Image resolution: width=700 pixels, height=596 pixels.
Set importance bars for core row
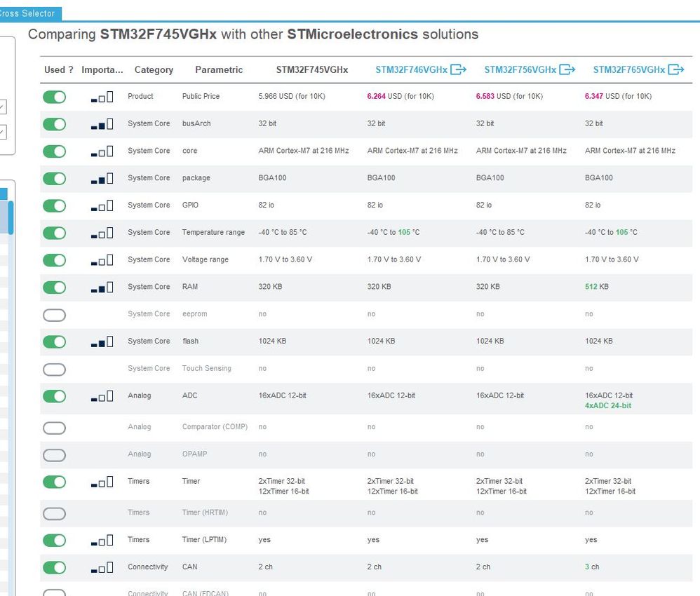[102, 151]
